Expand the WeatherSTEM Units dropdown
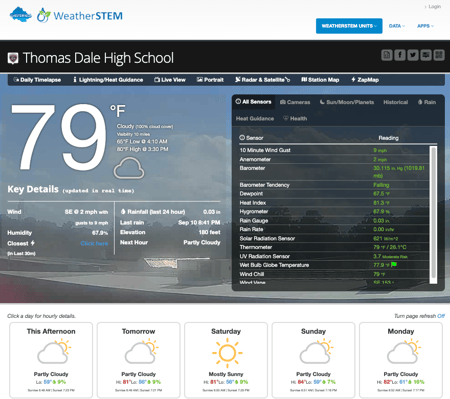The image size is (450, 399). 349,26
